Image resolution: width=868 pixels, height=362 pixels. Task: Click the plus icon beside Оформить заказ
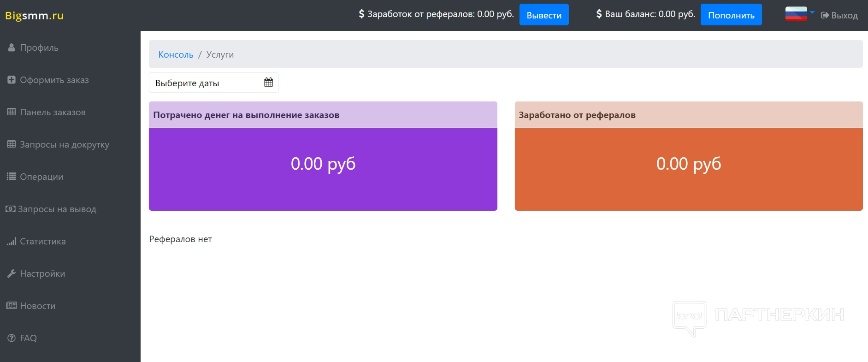tap(12, 80)
